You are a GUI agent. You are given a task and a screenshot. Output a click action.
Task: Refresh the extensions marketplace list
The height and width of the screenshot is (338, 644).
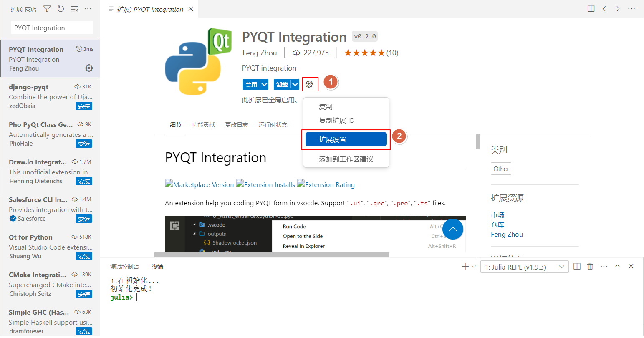61,9
